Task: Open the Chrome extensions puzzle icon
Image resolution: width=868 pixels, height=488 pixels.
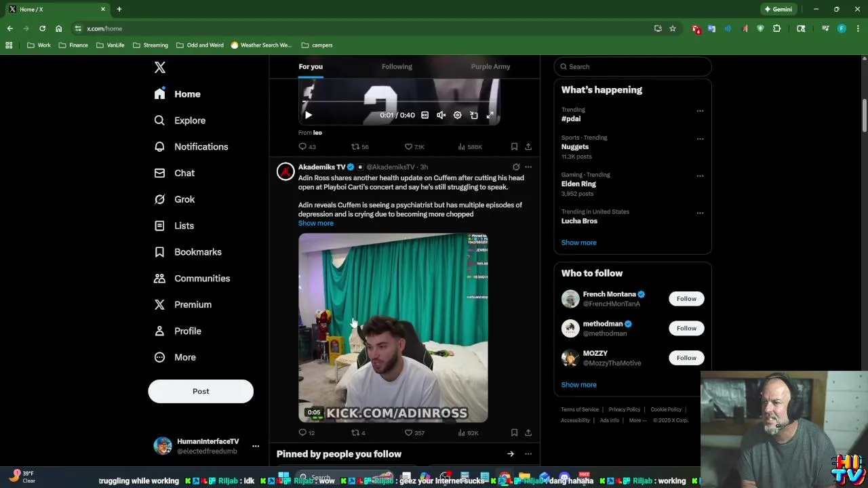Action: pos(776,28)
